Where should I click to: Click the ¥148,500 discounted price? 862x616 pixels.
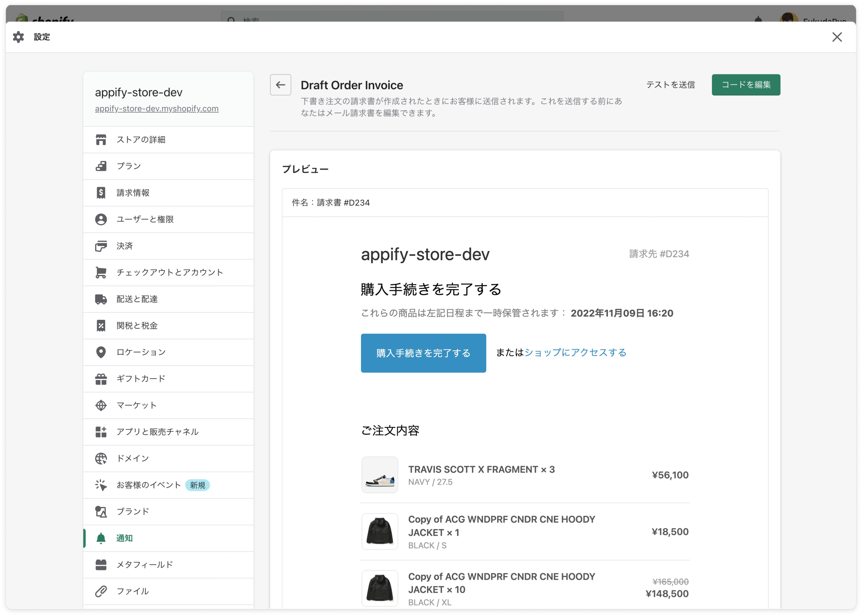click(x=667, y=594)
